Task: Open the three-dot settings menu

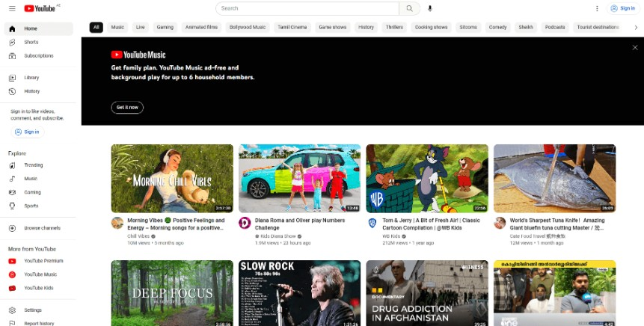Action: pos(597,8)
